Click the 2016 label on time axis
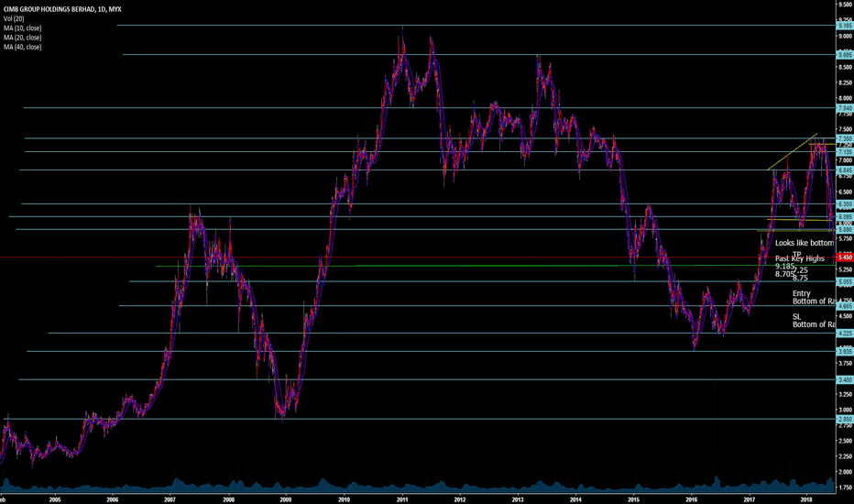 click(x=691, y=499)
